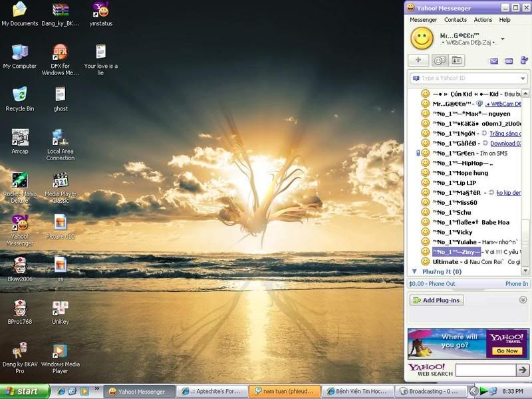Image resolution: width=532 pixels, height=399 pixels.
Task: Click the add contact plus button
Action: 418,61
